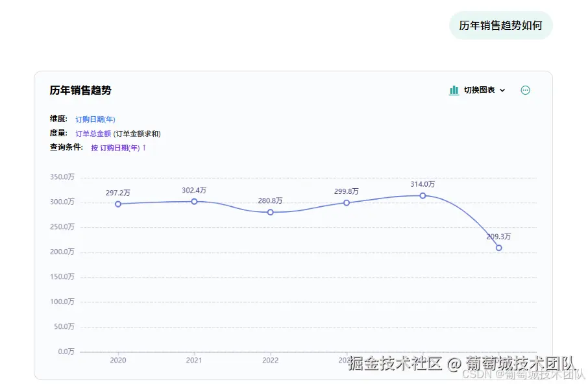This screenshot has height=384, width=588.
Task: Select the 2020 data point at 297.2万
Action: click(118, 204)
